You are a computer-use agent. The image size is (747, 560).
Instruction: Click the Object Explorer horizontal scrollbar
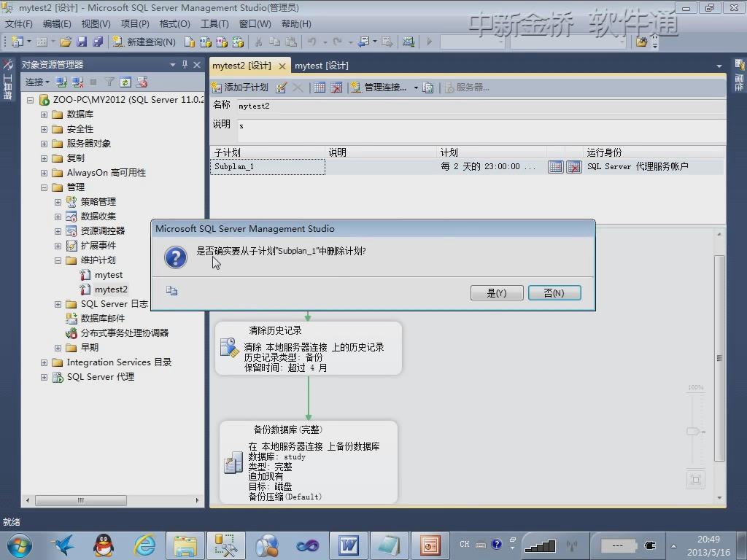coord(80,500)
